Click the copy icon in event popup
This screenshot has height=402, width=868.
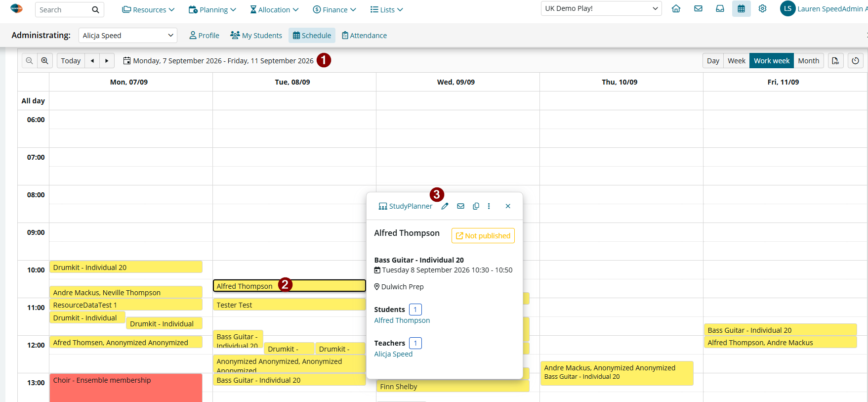click(x=476, y=206)
